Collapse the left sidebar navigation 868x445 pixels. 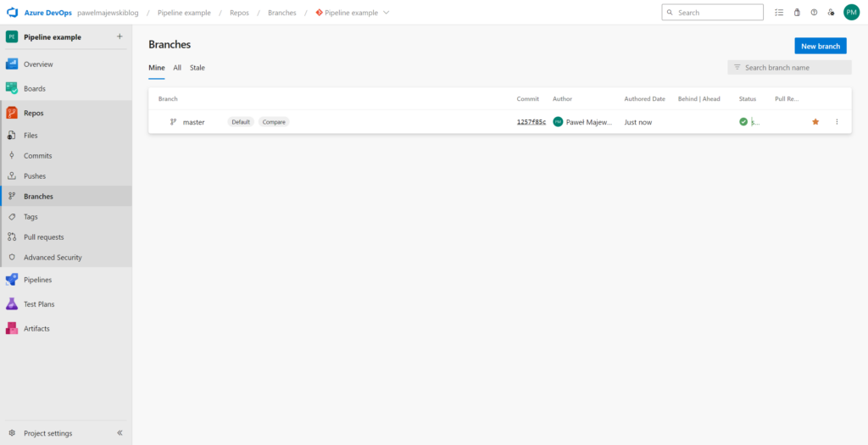(x=120, y=433)
